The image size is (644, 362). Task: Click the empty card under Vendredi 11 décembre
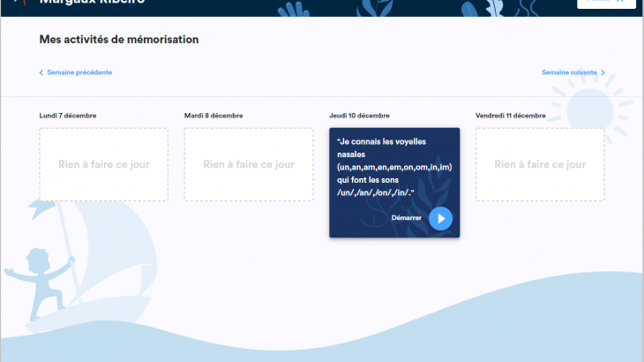[x=540, y=164]
